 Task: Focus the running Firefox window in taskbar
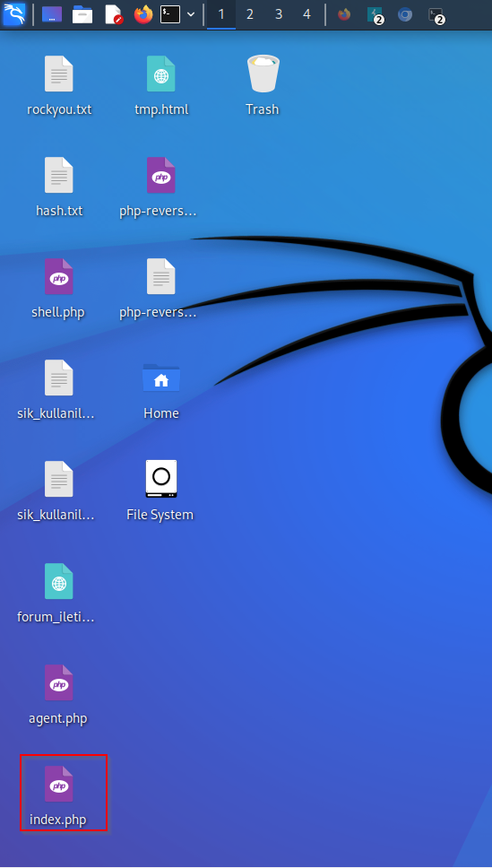[344, 13]
